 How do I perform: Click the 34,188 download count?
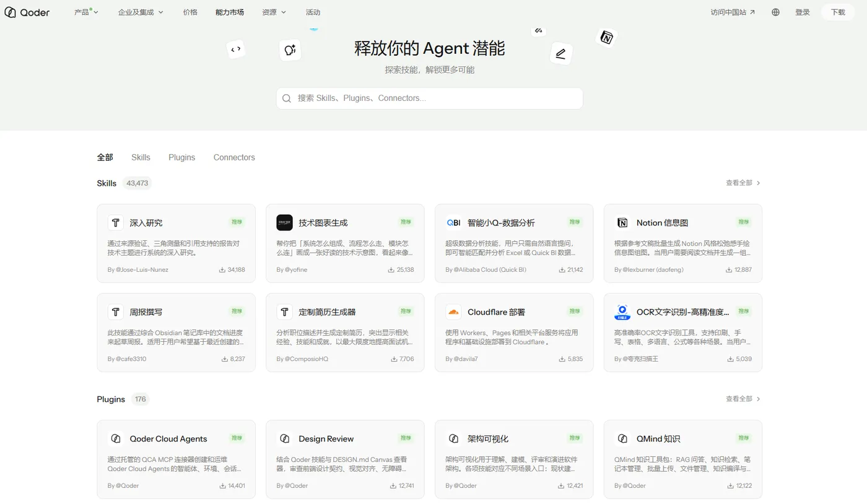point(232,270)
